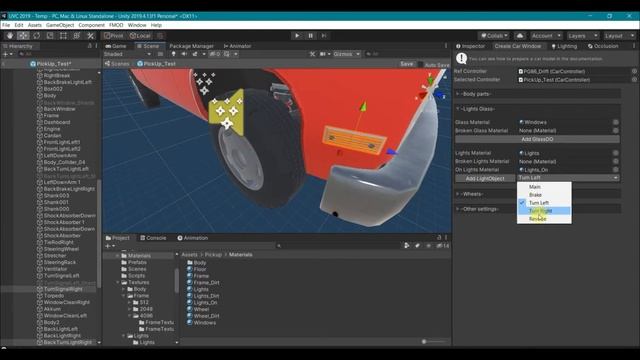The image size is (640, 360).
Task: Open Gizmos dropdown
Action: point(347,54)
